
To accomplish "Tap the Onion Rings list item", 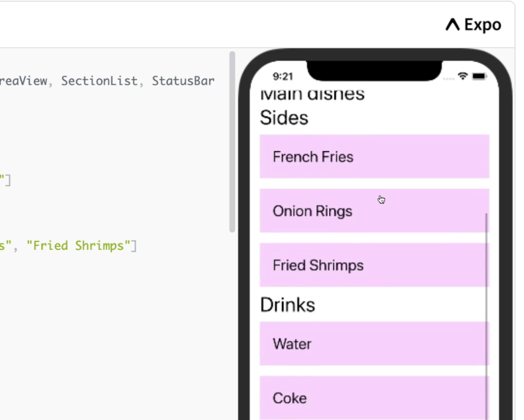I will point(374,211).
